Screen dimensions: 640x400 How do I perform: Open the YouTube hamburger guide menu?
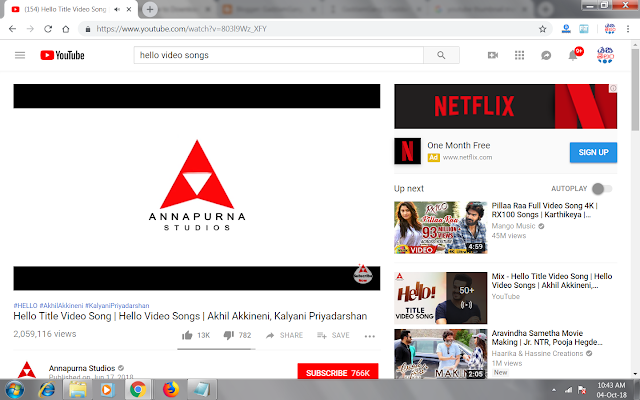click(x=20, y=55)
